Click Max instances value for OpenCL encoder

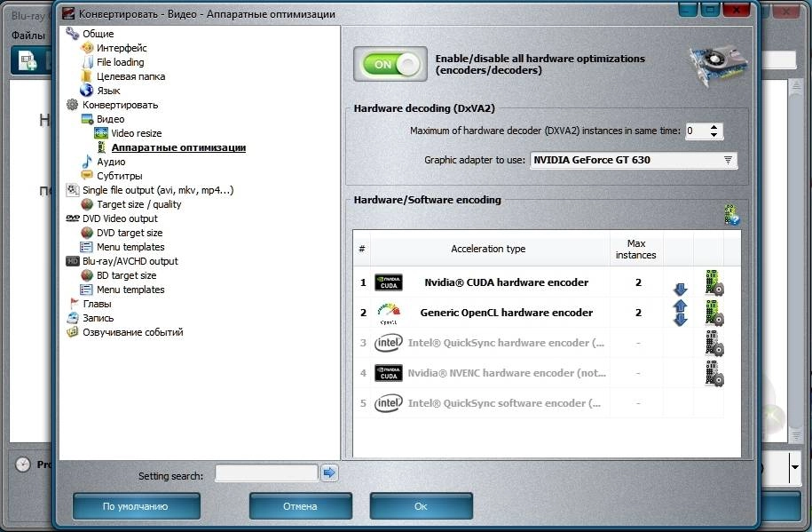tap(638, 313)
